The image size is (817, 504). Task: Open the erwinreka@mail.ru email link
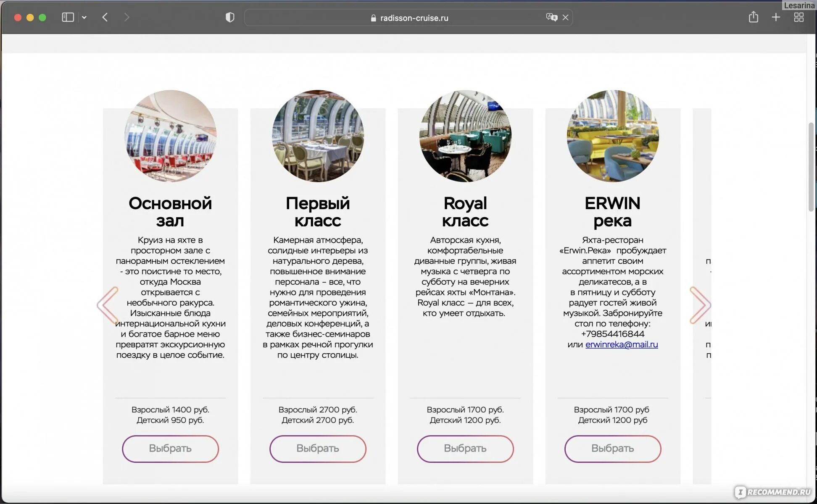pos(622,344)
